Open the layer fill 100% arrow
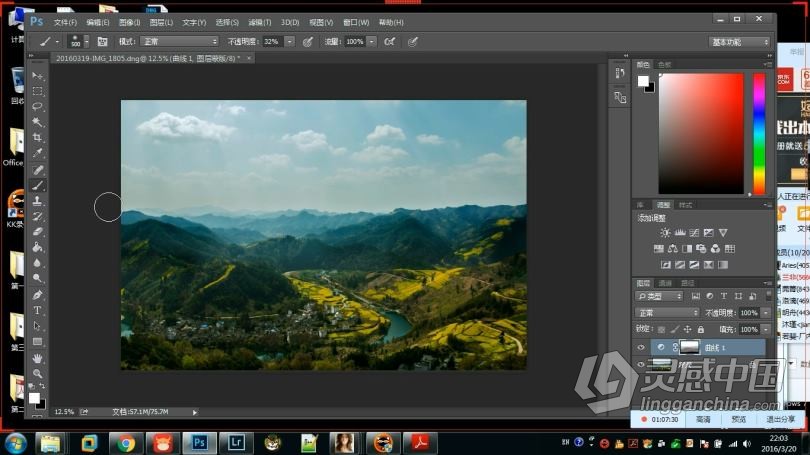The height and width of the screenshot is (455, 810). tap(766, 330)
